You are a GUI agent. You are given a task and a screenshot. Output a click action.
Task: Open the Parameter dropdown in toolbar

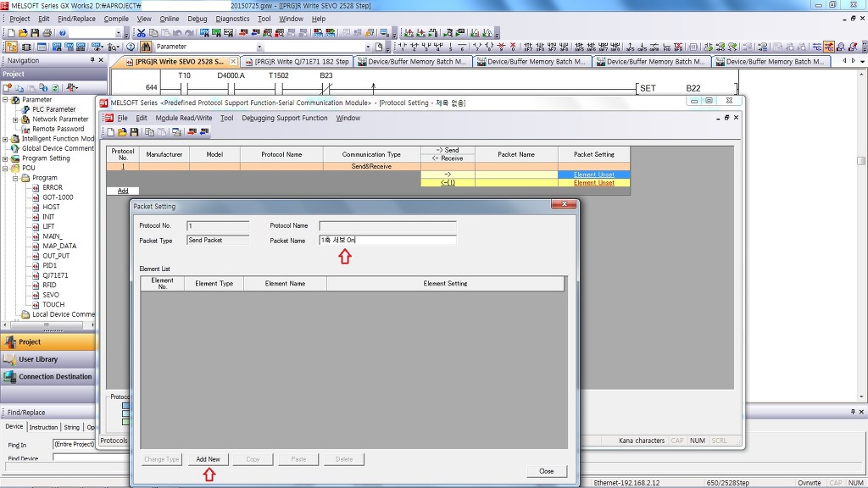(x=259, y=47)
